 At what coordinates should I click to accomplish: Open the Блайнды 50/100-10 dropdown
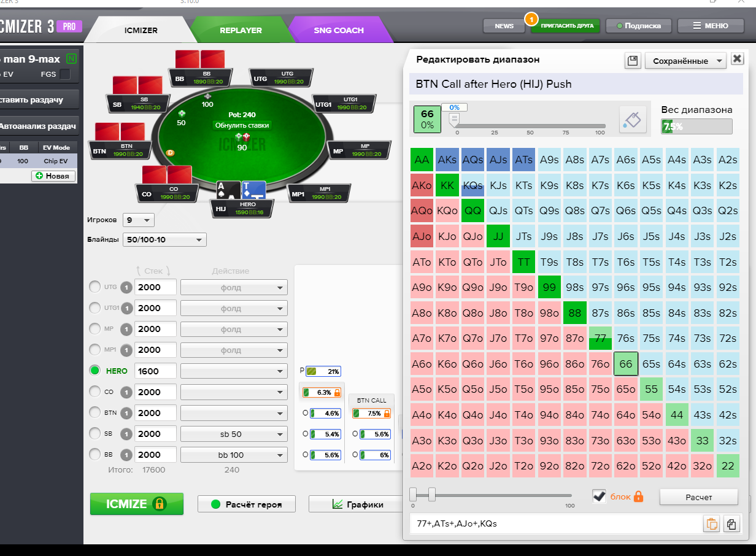[x=164, y=239]
